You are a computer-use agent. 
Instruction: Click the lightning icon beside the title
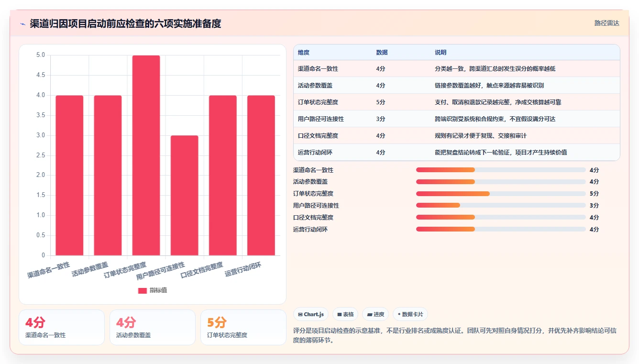click(x=22, y=24)
